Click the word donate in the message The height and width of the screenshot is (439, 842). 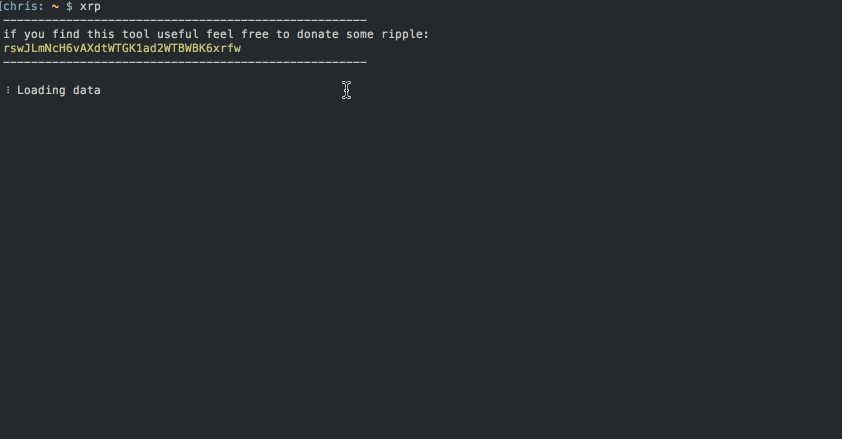pyautogui.click(x=318, y=34)
